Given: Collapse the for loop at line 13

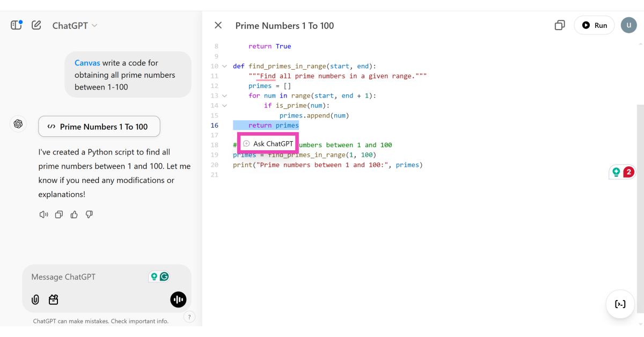Looking at the screenshot, I should [224, 96].
